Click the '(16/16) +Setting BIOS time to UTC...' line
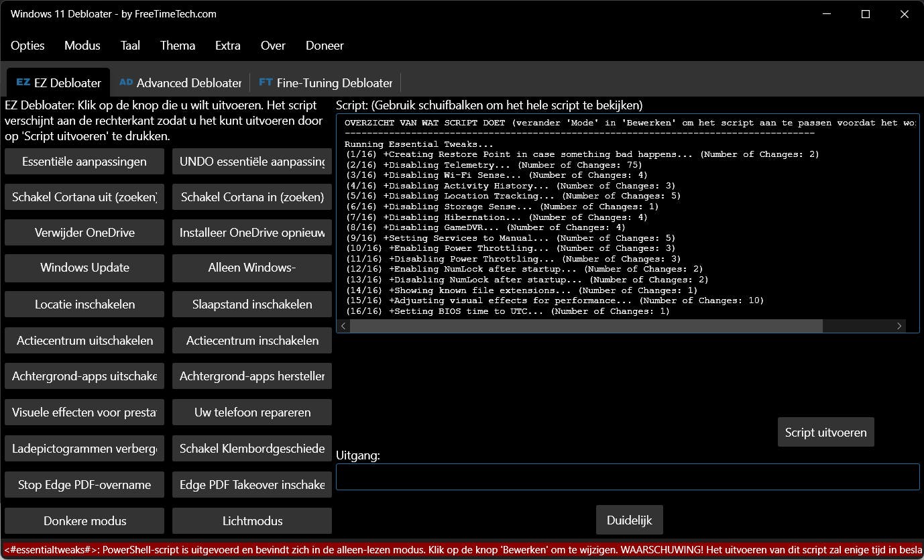924x560 pixels. tap(508, 311)
